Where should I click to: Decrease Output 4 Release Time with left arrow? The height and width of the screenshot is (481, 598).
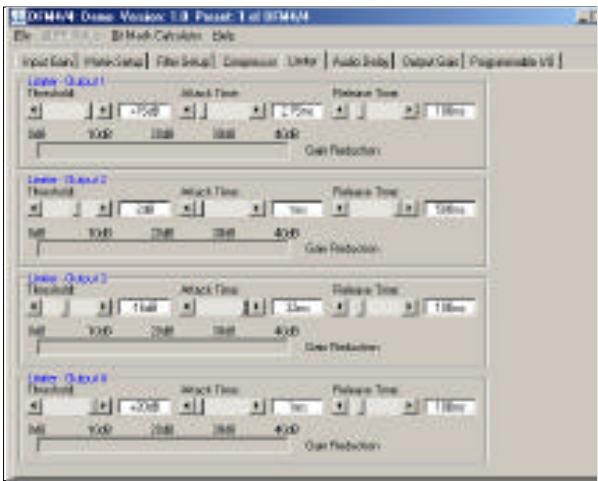(x=339, y=406)
